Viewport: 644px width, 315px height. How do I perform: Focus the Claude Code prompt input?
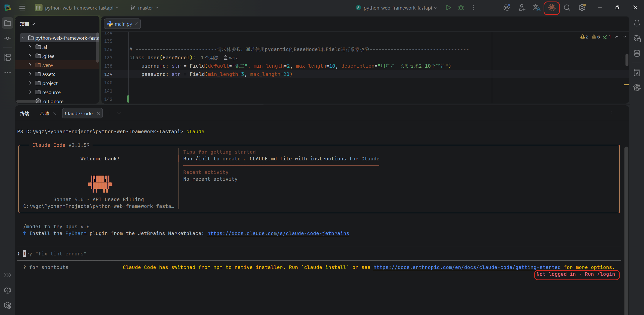click(x=319, y=254)
